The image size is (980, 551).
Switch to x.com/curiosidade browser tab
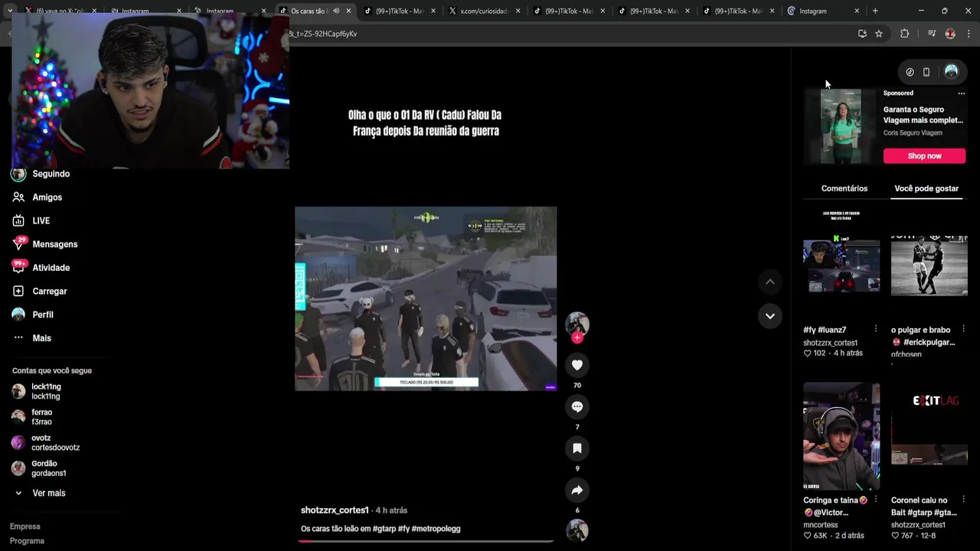(485, 11)
